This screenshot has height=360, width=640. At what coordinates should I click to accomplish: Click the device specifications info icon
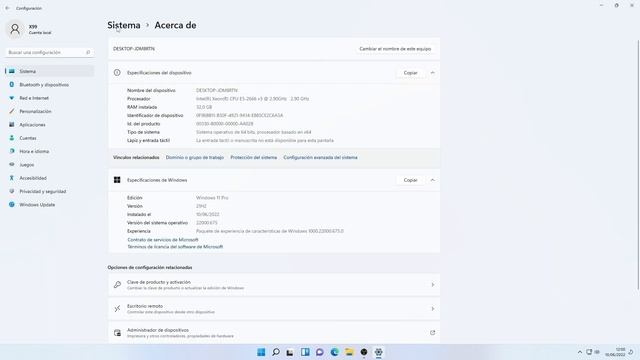(117, 73)
